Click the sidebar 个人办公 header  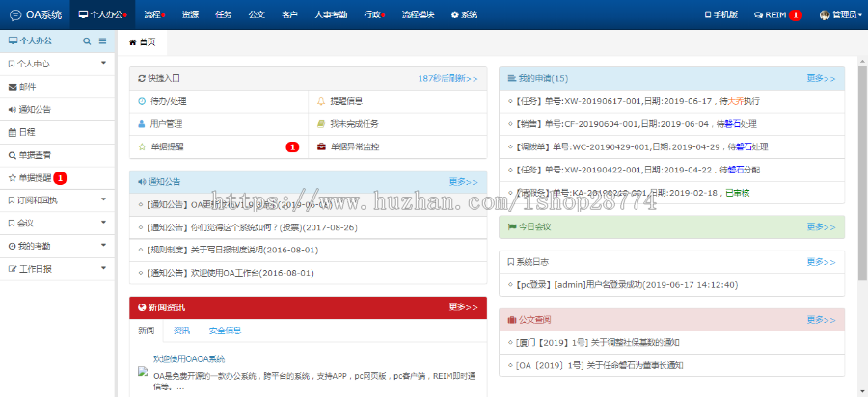(x=31, y=40)
